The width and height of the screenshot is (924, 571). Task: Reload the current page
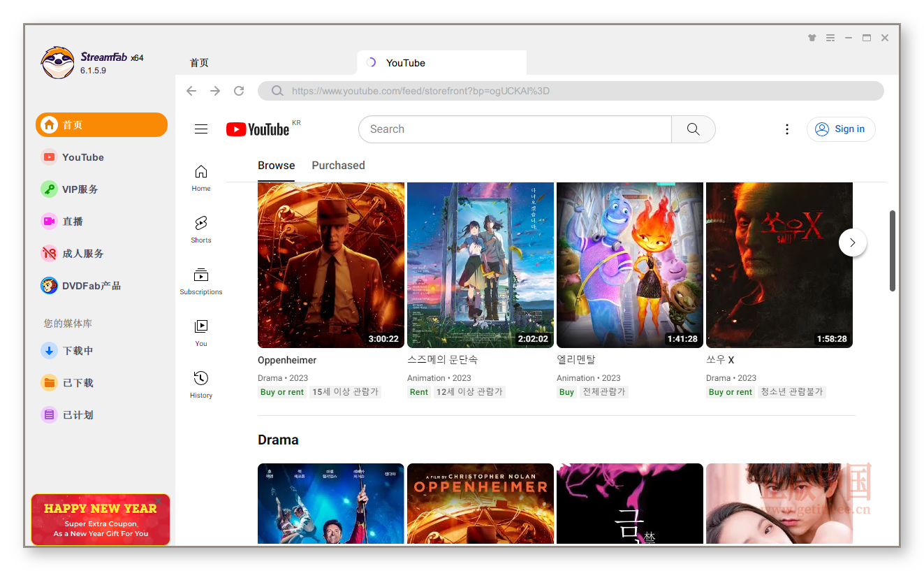point(239,91)
